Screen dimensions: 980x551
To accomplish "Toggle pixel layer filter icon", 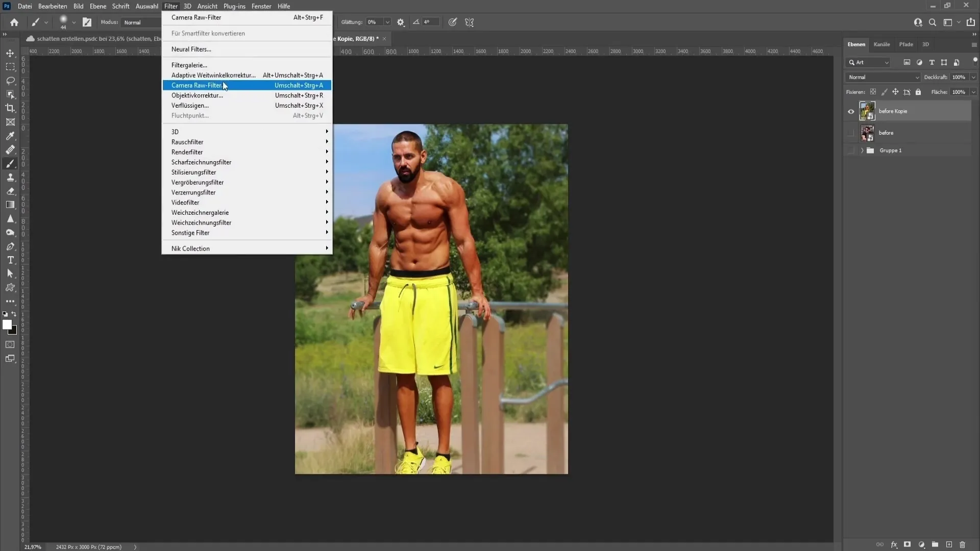I will coord(907,62).
